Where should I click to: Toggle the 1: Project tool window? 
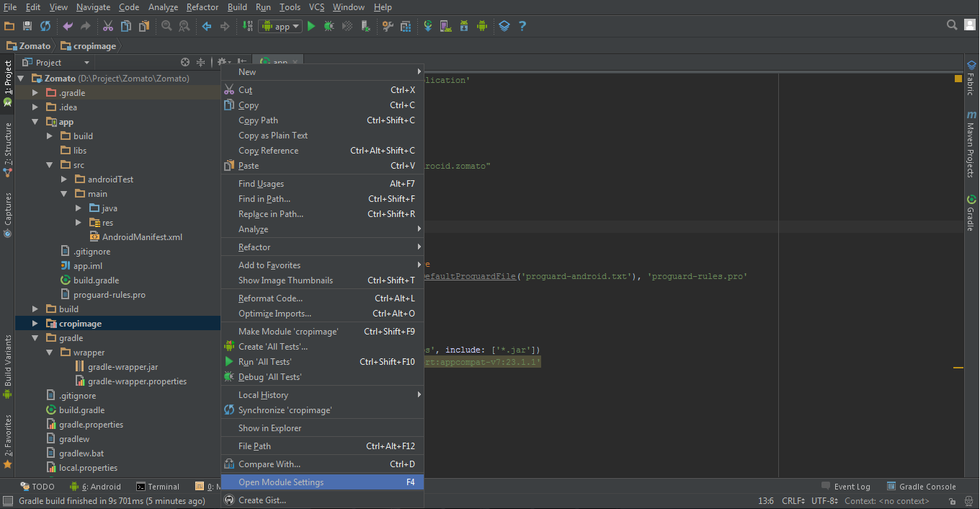(7, 83)
